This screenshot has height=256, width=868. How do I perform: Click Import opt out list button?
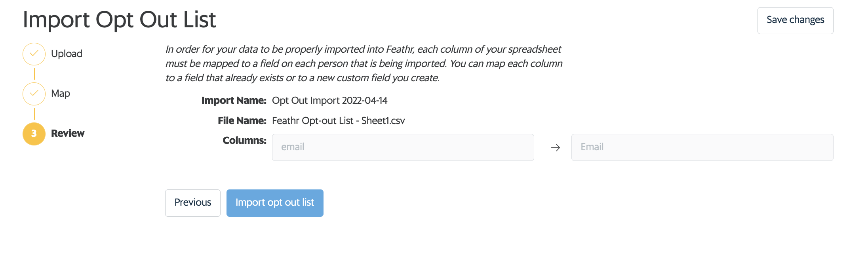(275, 203)
